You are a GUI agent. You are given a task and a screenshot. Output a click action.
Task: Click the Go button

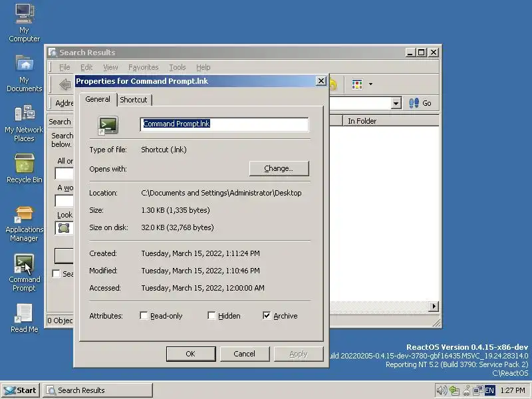click(420, 103)
